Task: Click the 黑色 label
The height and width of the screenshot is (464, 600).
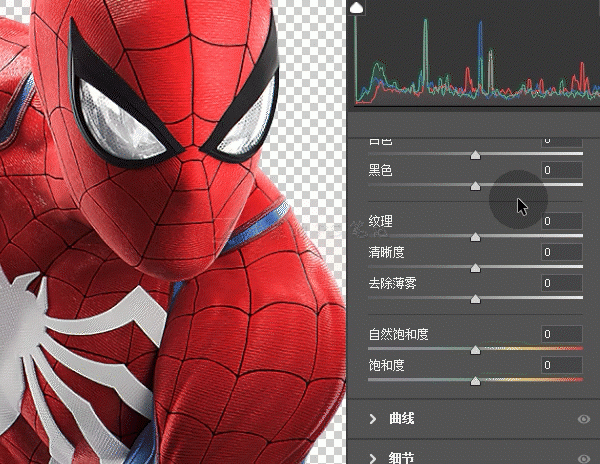Action: (380, 170)
